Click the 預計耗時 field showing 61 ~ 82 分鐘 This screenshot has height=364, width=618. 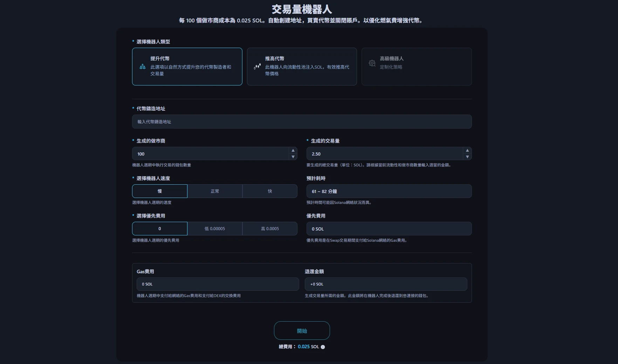coord(389,191)
